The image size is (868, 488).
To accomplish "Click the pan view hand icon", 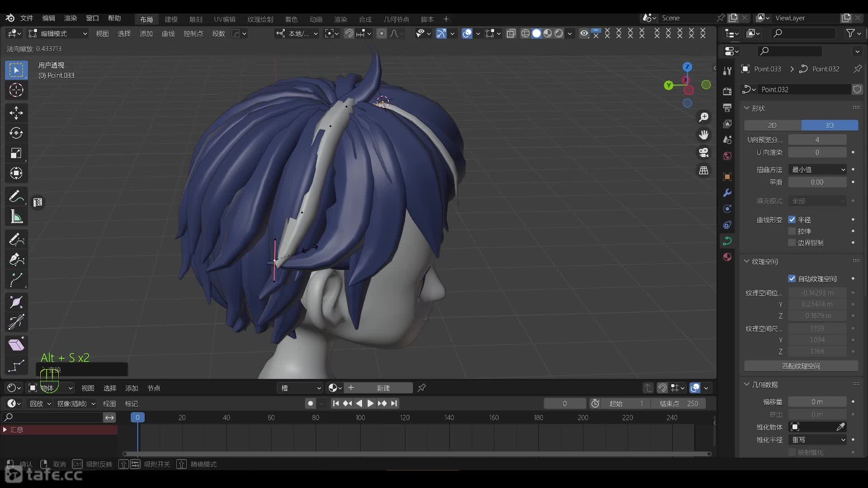I will pyautogui.click(x=704, y=135).
